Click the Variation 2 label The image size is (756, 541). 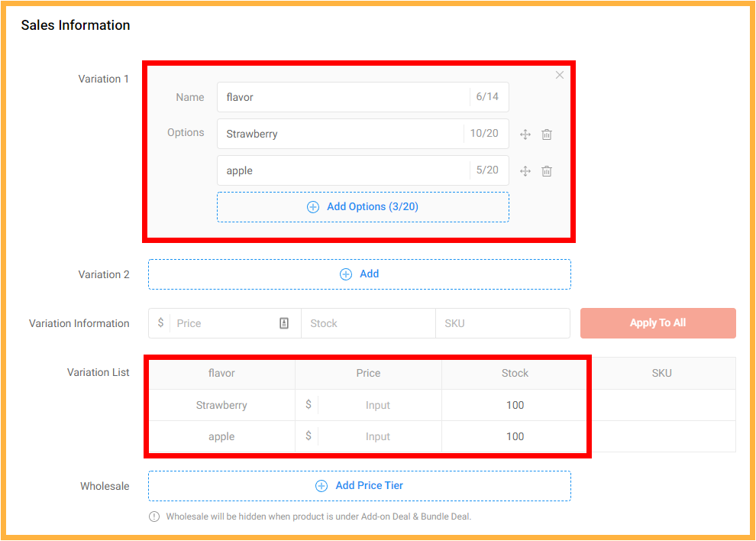click(104, 274)
